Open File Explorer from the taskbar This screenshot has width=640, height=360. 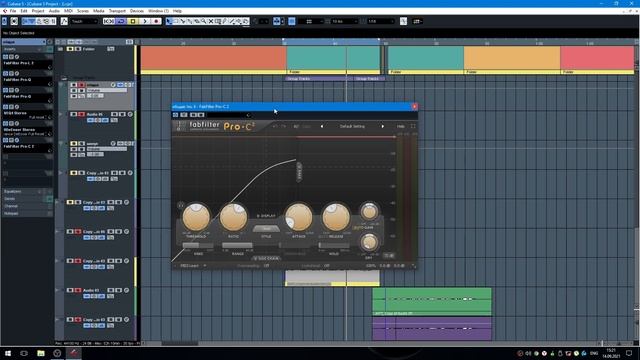[41, 353]
